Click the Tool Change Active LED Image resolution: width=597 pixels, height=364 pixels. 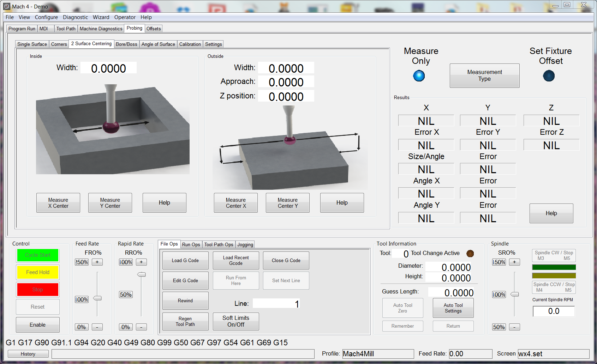pos(470,253)
